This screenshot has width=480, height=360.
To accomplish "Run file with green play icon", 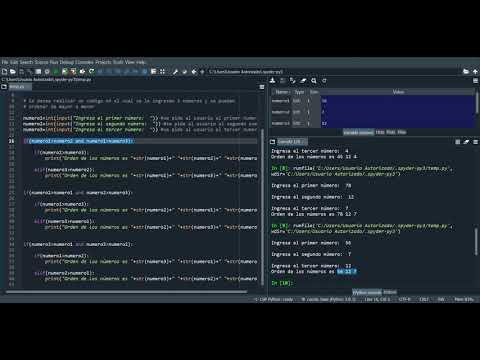I will click(x=56, y=72).
